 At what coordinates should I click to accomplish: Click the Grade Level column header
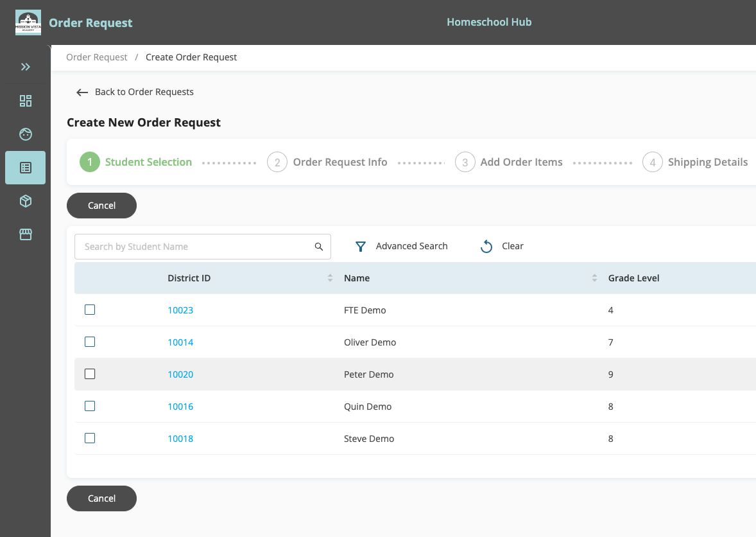coord(633,278)
